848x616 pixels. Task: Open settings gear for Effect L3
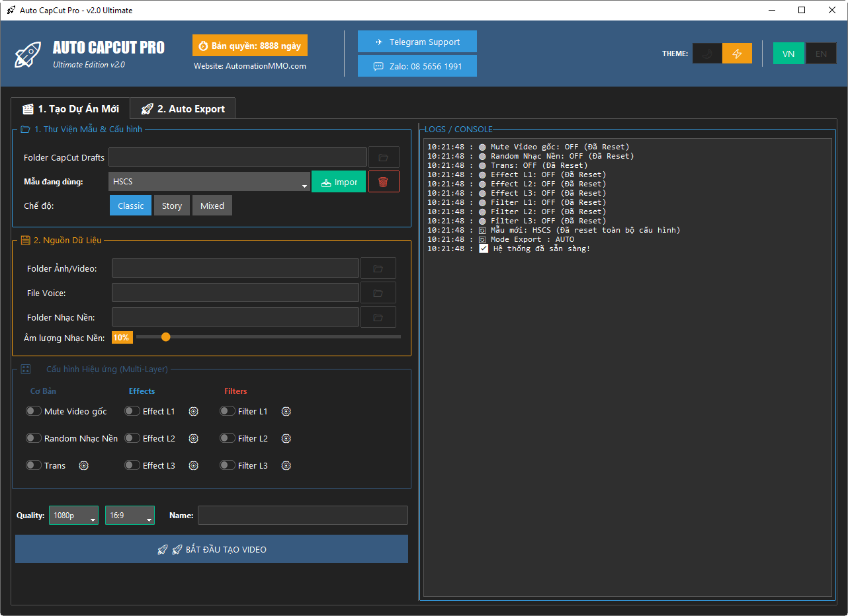coord(194,465)
